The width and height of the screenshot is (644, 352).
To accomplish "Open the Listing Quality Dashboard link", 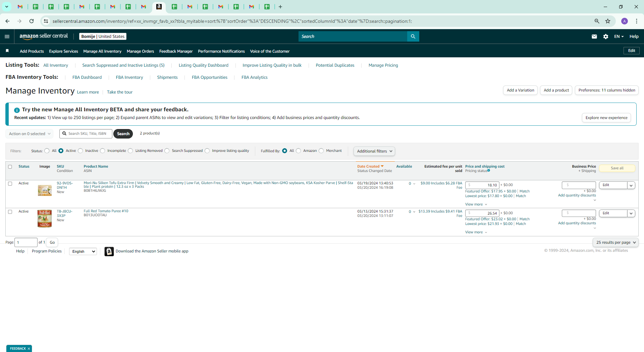I will pyautogui.click(x=204, y=65).
